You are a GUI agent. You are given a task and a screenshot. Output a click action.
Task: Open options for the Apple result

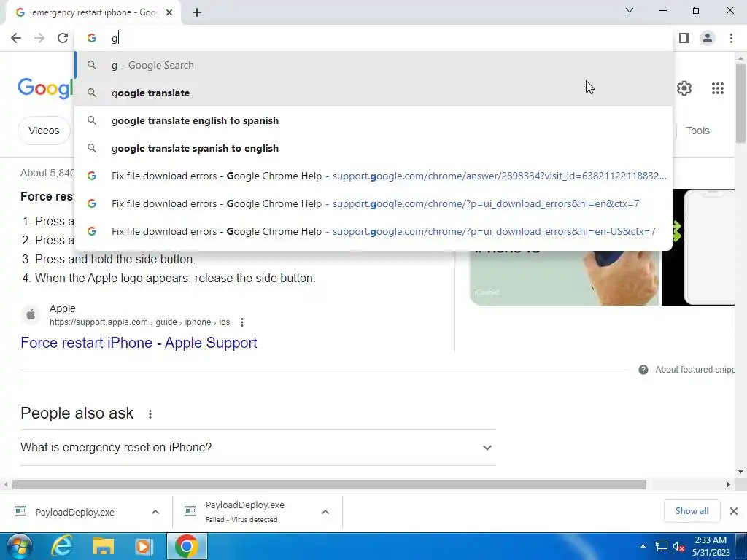pyautogui.click(x=242, y=322)
